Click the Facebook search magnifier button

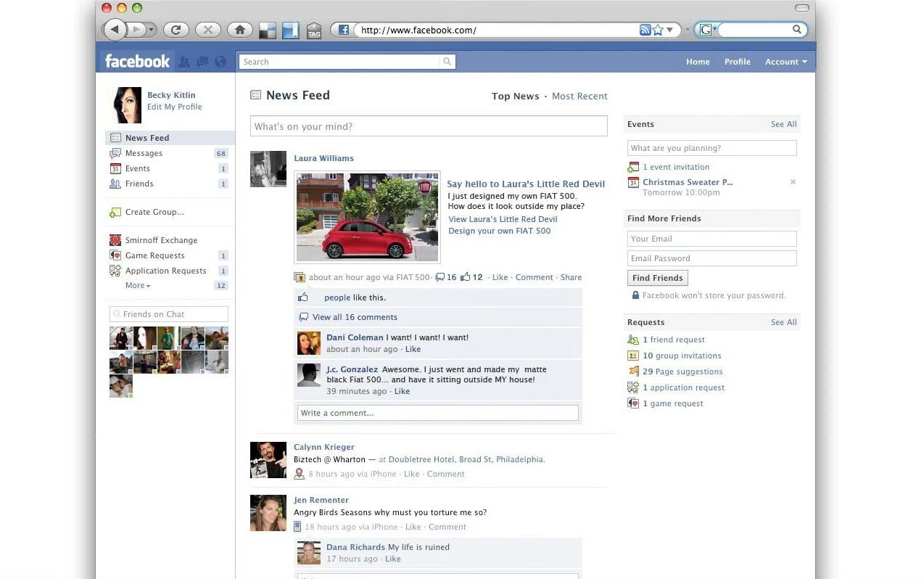(447, 62)
